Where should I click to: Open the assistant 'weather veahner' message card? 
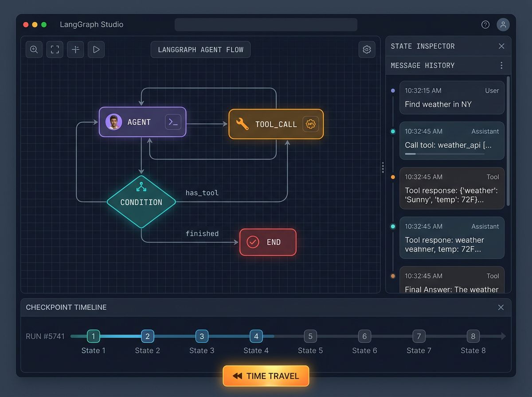pyautogui.click(x=452, y=237)
